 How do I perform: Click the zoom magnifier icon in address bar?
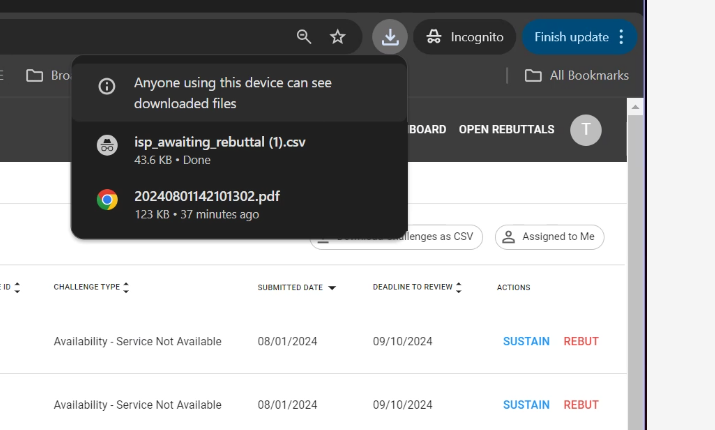304,37
